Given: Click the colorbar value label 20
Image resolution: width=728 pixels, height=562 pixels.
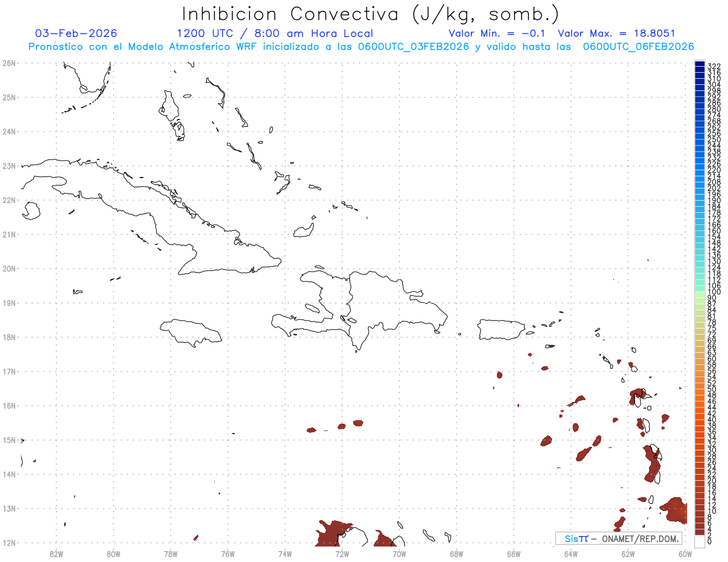Looking at the screenshot, I should click(712, 481).
